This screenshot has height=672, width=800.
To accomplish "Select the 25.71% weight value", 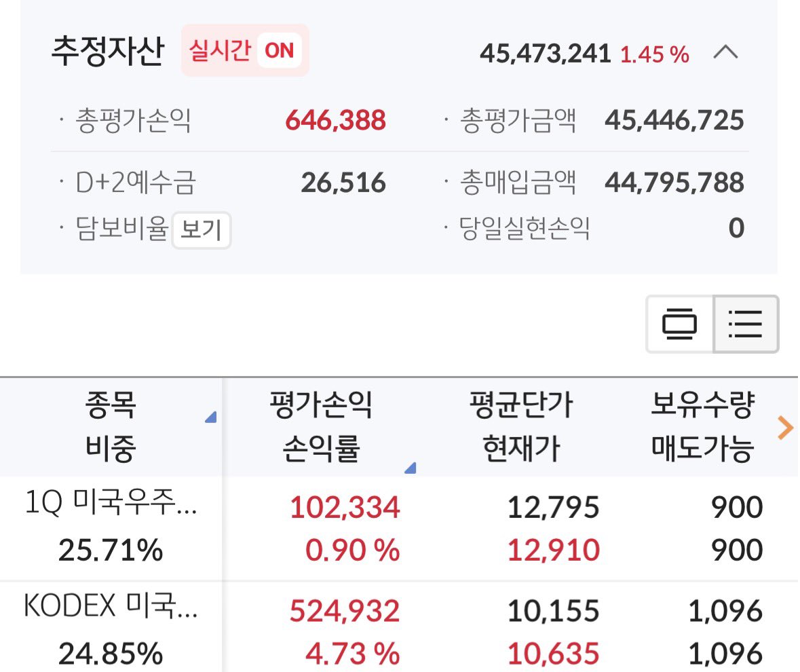I will tap(111, 550).
